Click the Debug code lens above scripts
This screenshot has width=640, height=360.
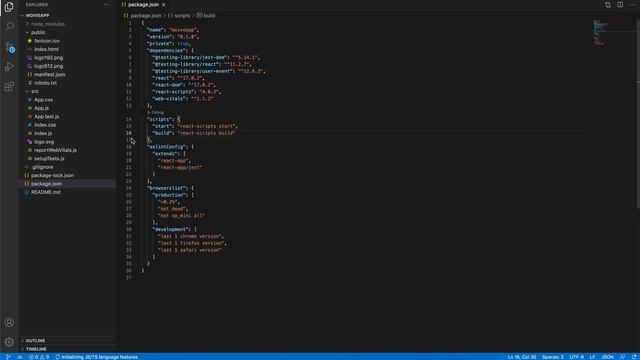(x=157, y=112)
